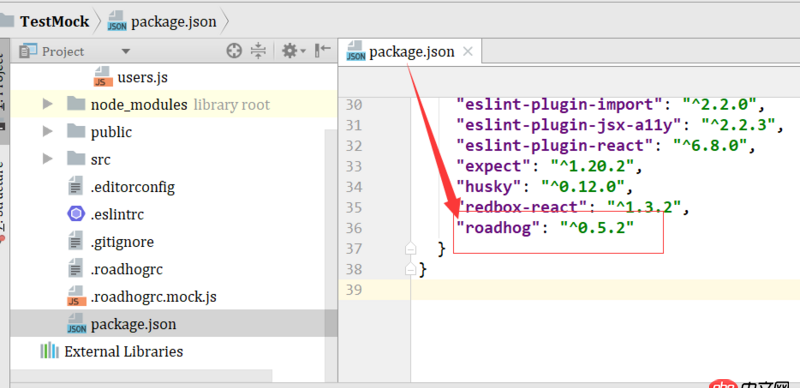The width and height of the screenshot is (800, 388).
Task: Click TestMock in the breadcrumb bar
Action: (x=55, y=22)
